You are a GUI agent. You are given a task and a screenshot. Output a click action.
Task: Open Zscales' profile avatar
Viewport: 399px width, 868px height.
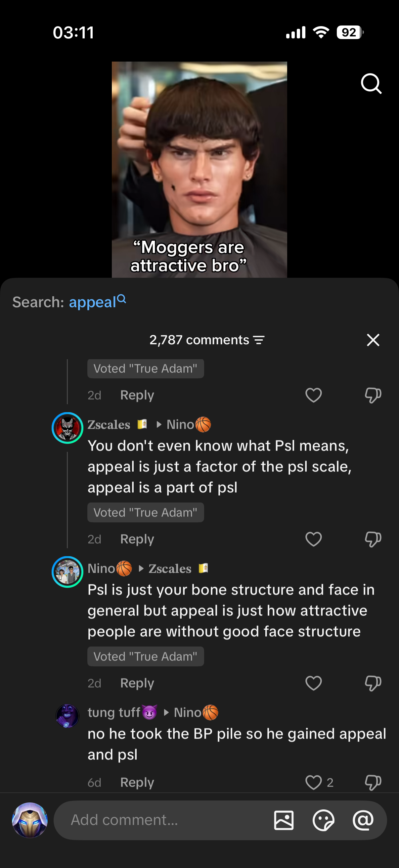pos(67,428)
